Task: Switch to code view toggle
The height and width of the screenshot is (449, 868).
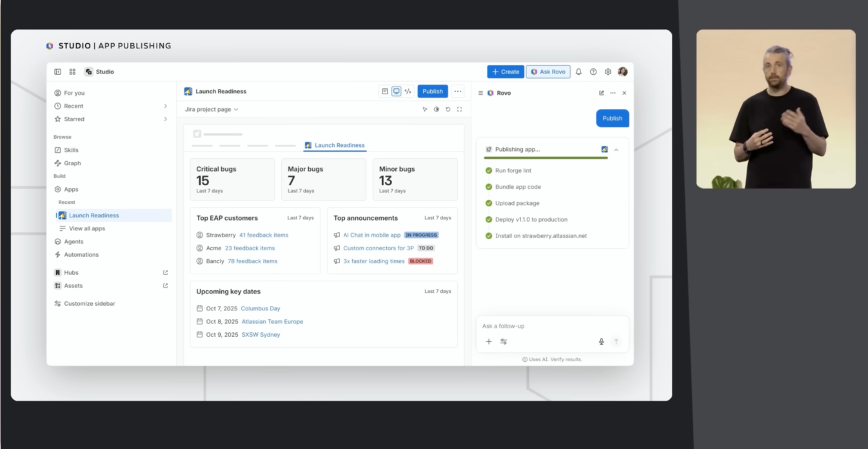Action: tap(408, 92)
